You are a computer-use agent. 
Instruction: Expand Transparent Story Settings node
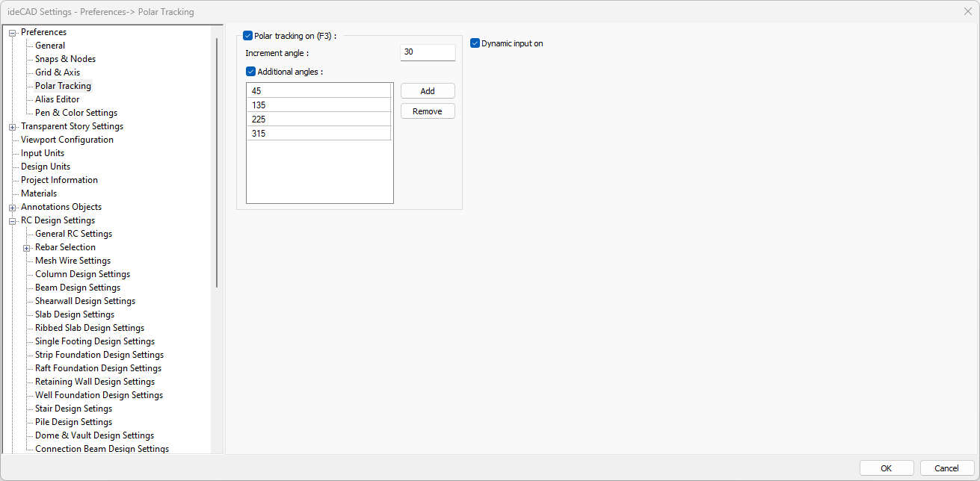click(12, 127)
